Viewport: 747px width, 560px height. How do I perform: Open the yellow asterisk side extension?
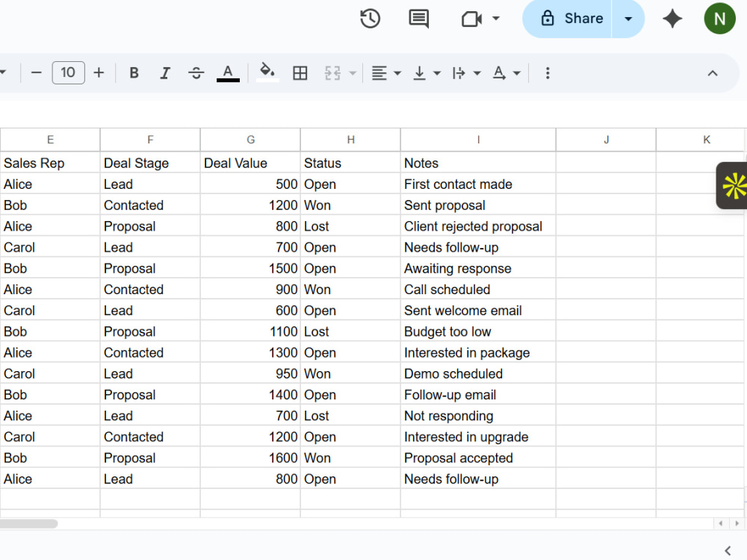(733, 186)
